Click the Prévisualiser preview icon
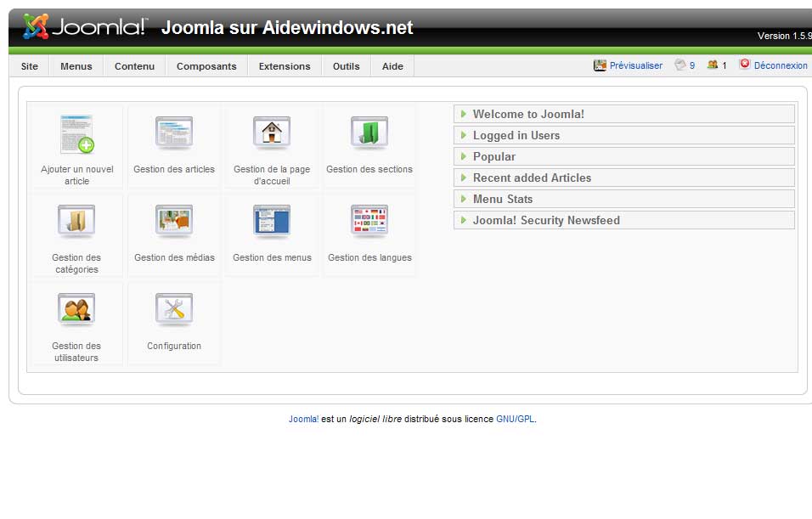The height and width of the screenshot is (519, 812). [x=600, y=65]
